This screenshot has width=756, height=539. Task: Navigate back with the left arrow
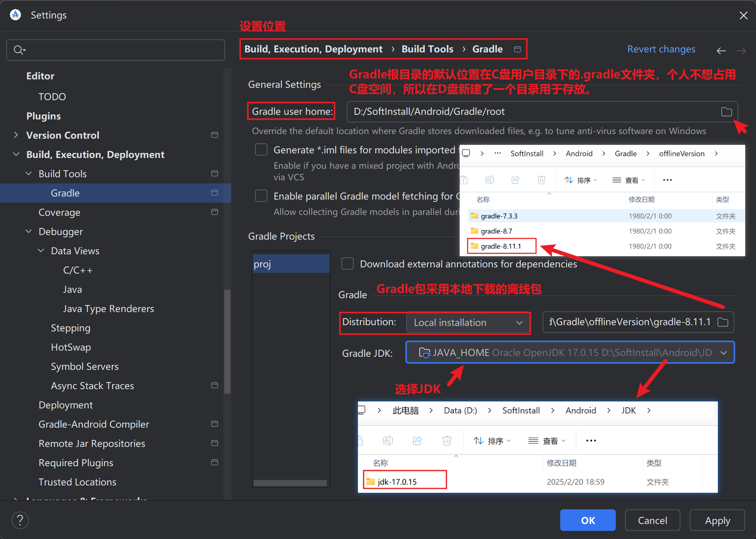point(721,50)
